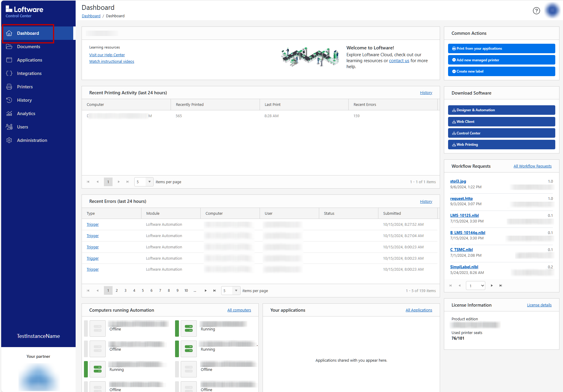The image size is (563, 392).
Task: Jump to last page in Workflow Requests pager
Action: [x=501, y=286]
